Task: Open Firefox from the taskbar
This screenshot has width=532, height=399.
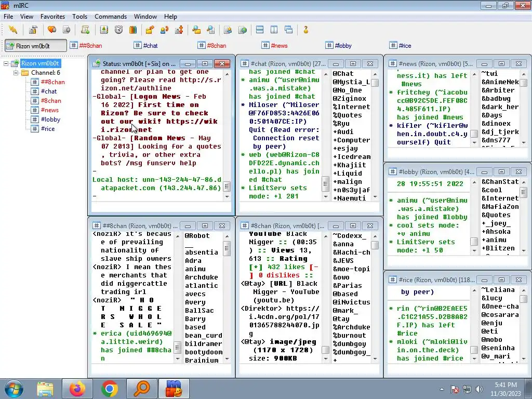Action: click(77, 389)
